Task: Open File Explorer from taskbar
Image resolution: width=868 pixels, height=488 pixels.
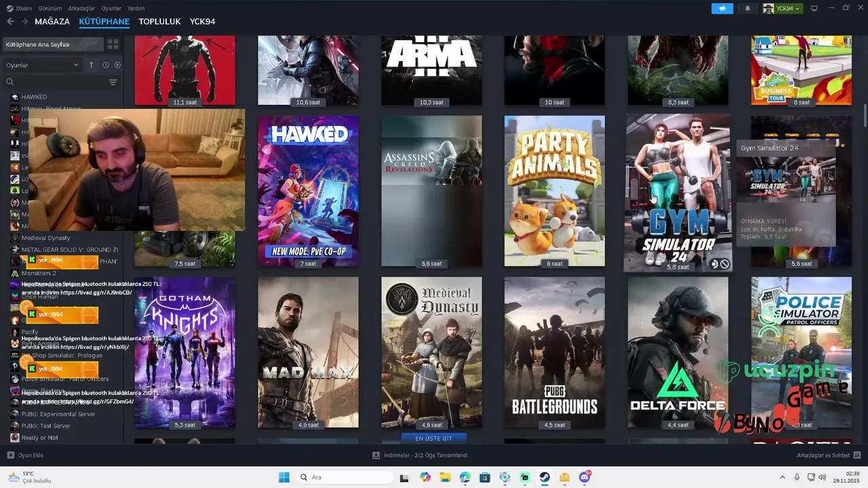Action: 445,477
